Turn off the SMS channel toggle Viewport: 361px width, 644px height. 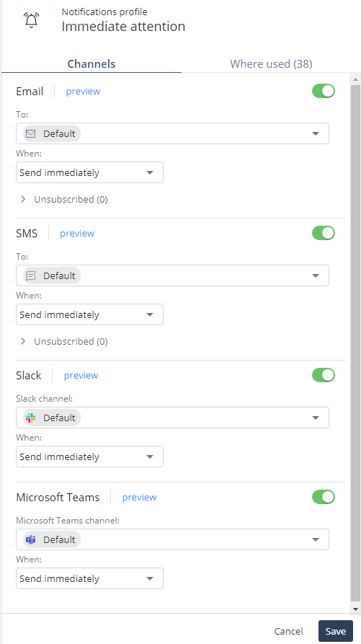324,233
